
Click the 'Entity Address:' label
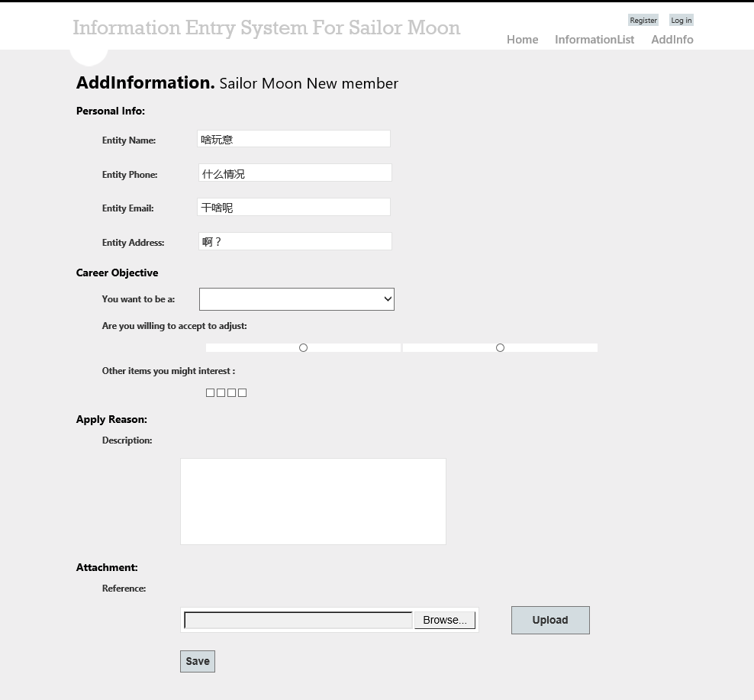click(x=134, y=243)
